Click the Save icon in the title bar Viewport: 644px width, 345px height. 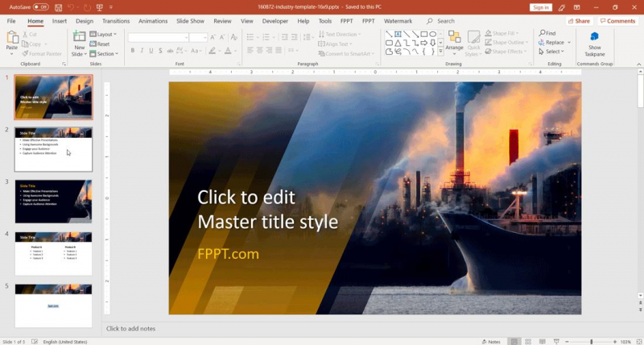click(58, 7)
